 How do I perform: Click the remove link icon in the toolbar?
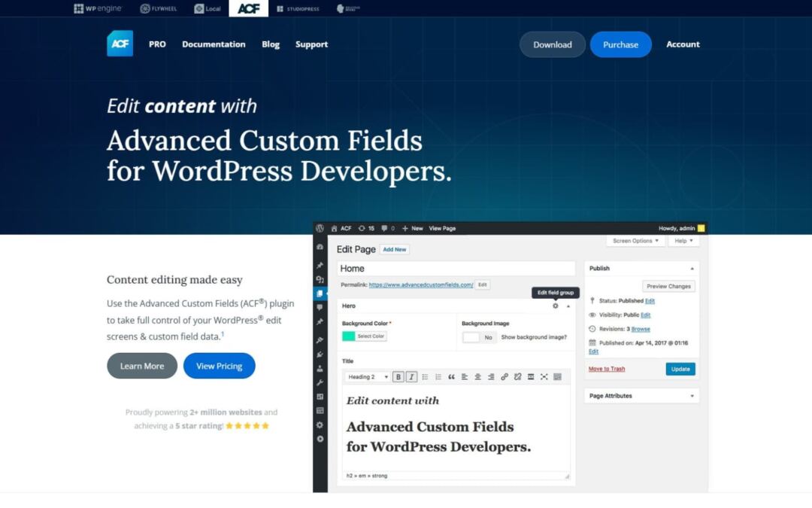click(x=518, y=376)
